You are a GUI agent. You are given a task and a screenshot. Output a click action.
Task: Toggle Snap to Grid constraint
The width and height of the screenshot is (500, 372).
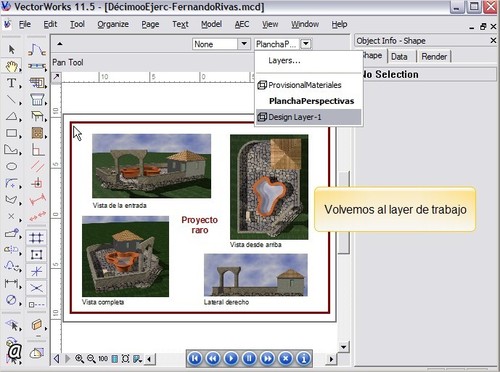(x=36, y=238)
